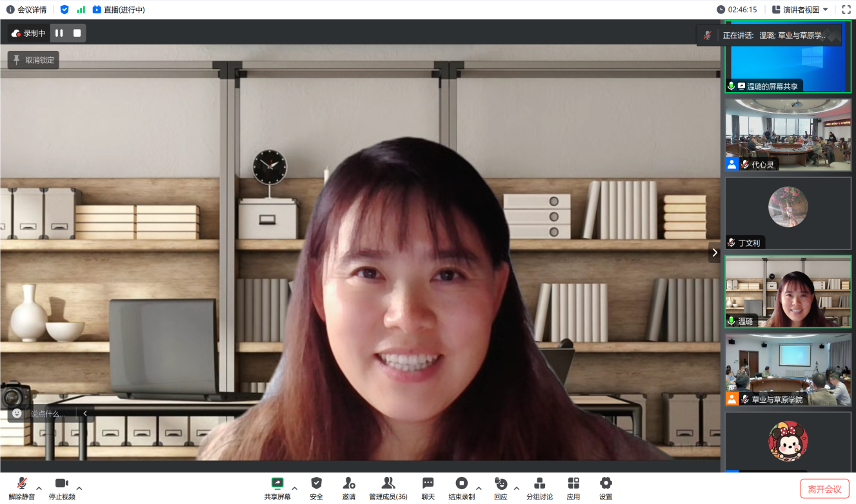Viewport: 856px width, 504px height.
Task: Click 结束录制 to end recording
Action: tap(462, 489)
